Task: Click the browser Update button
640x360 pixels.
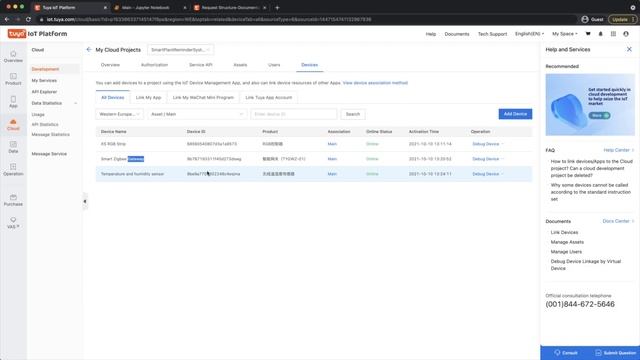Action: (x=622, y=19)
